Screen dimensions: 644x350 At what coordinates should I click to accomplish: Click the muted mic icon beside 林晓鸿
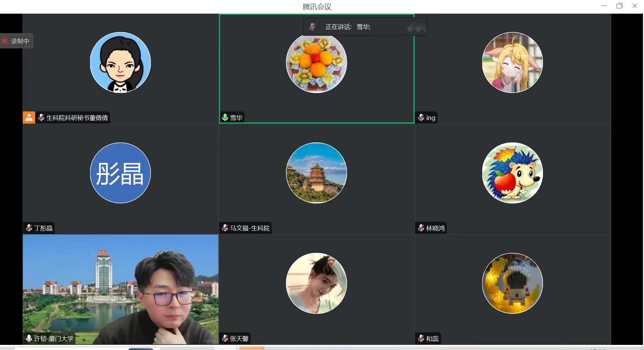point(421,228)
